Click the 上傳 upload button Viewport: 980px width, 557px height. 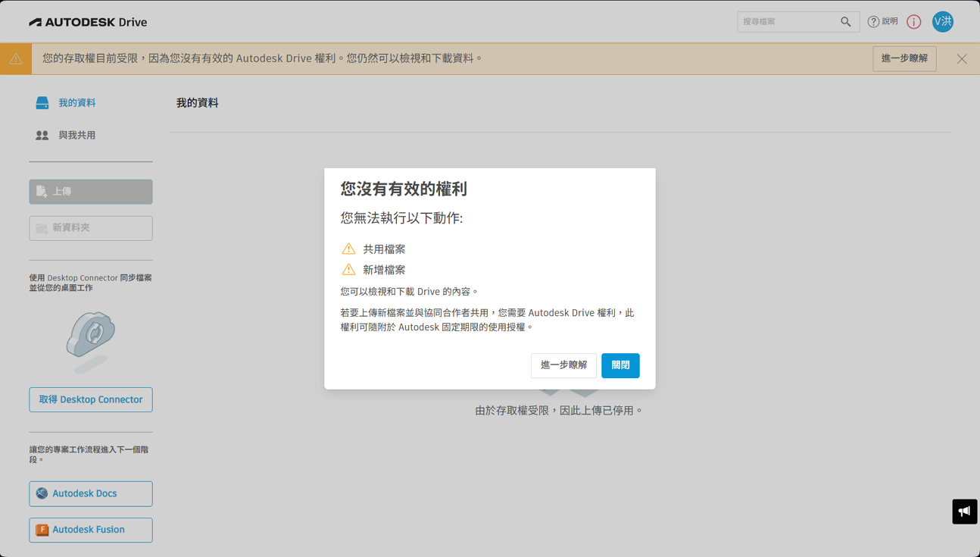click(91, 192)
